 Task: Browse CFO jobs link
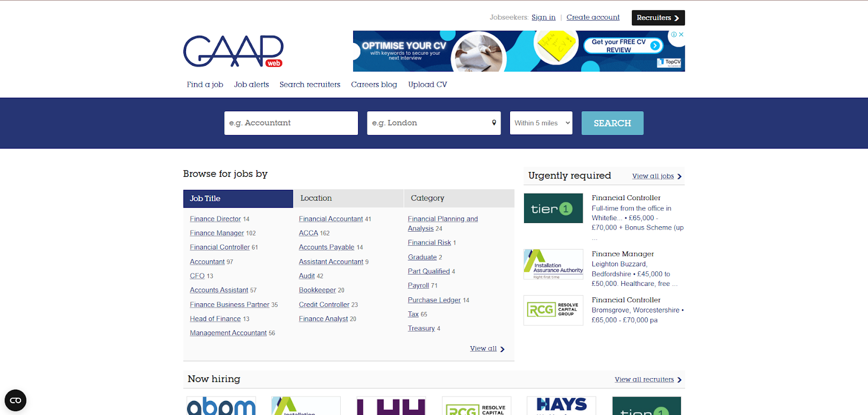click(197, 276)
